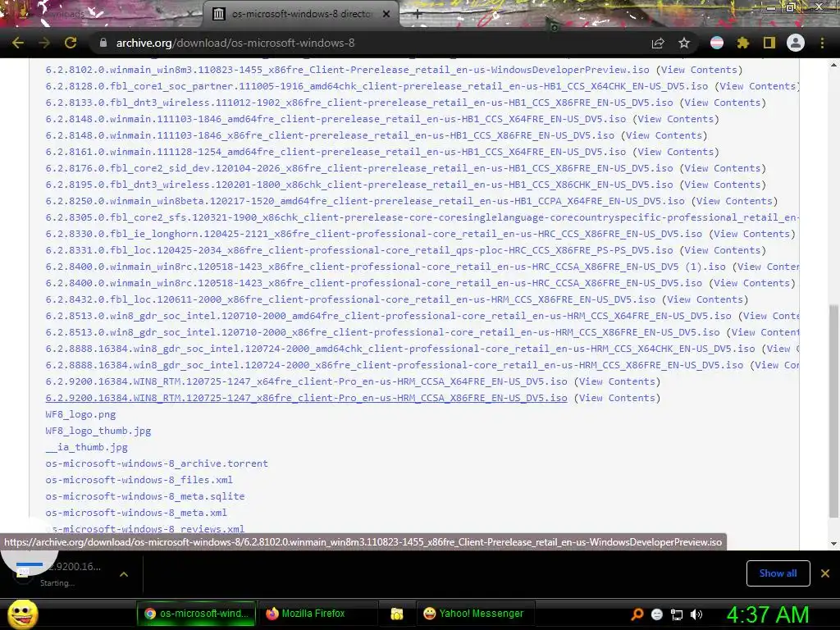Download 6.2.8432.0 fbl_loc iso

click(350, 299)
